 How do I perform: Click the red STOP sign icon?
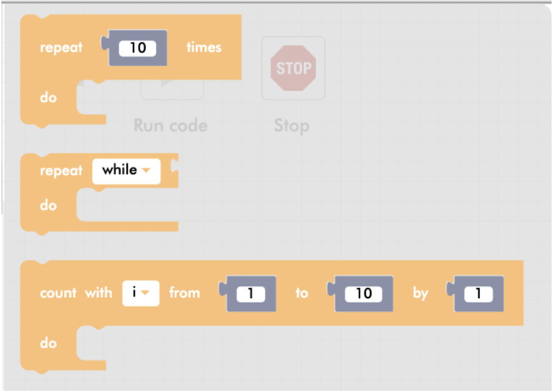pyautogui.click(x=293, y=68)
